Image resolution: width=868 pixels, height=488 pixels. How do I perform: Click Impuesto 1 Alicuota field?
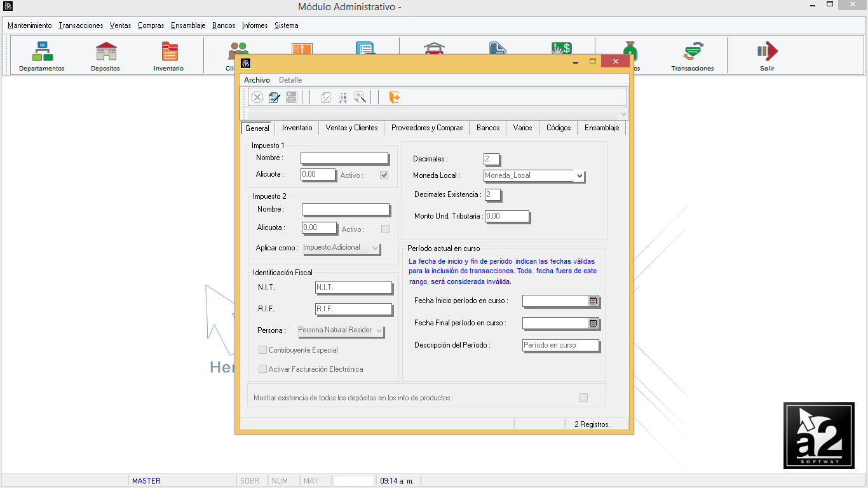coord(318,174)
